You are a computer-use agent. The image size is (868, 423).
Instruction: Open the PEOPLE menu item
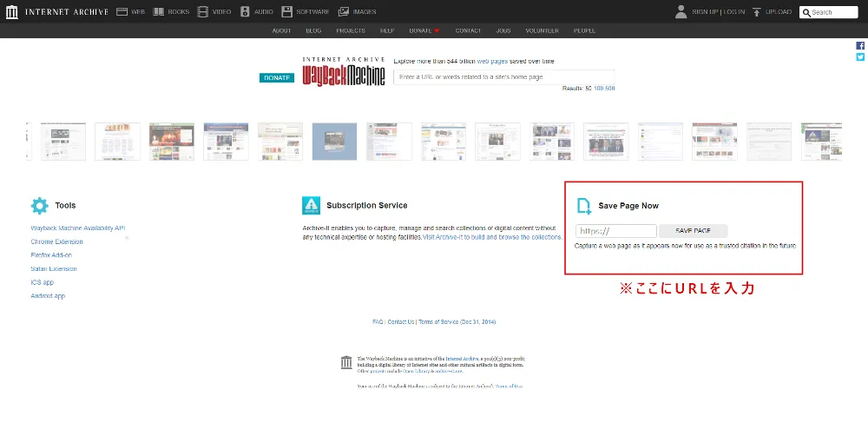[584, 31]
